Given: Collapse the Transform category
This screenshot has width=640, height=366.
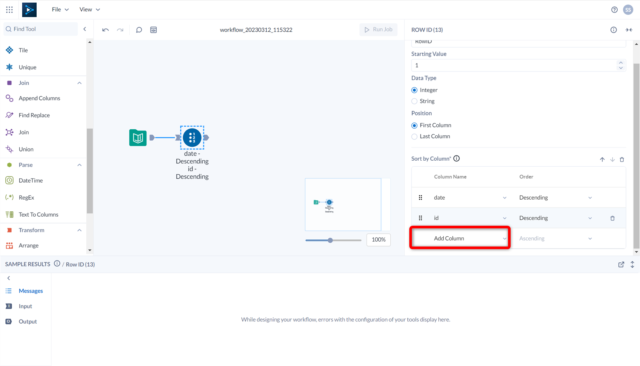Looking at the screenshot, I should (x=79, y=230).
